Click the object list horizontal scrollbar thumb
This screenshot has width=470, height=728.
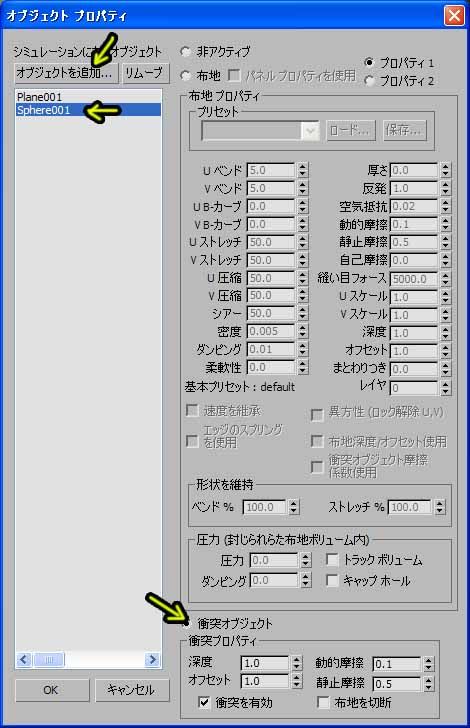click(x=48, y=659)
